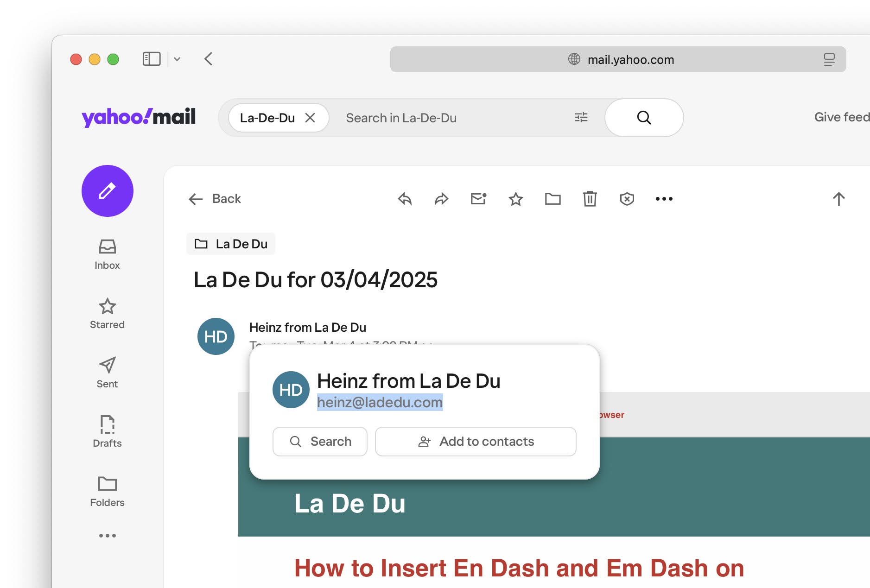
Task: Click Give feedback link
Action: point(842,117)
